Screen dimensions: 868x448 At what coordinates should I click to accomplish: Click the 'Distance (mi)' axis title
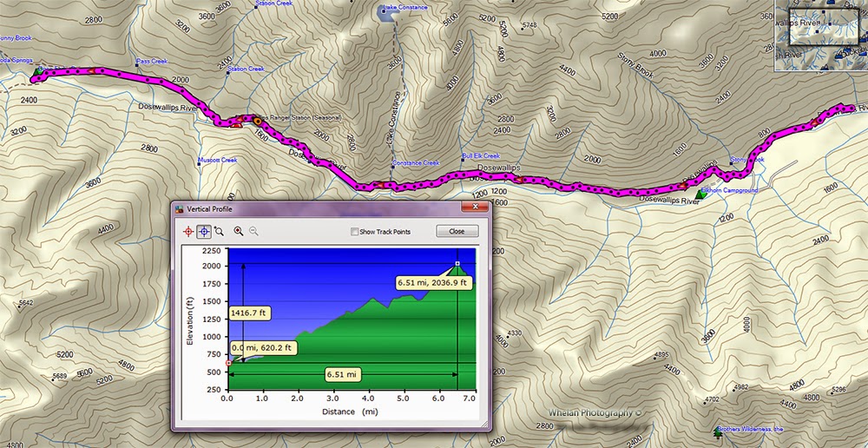pyautogui.click(x=351, y=412)
